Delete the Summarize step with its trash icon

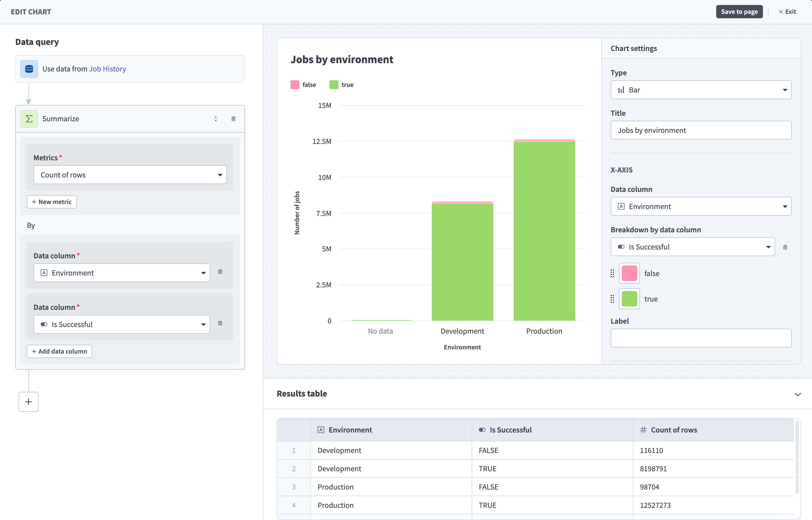[233, 119]
